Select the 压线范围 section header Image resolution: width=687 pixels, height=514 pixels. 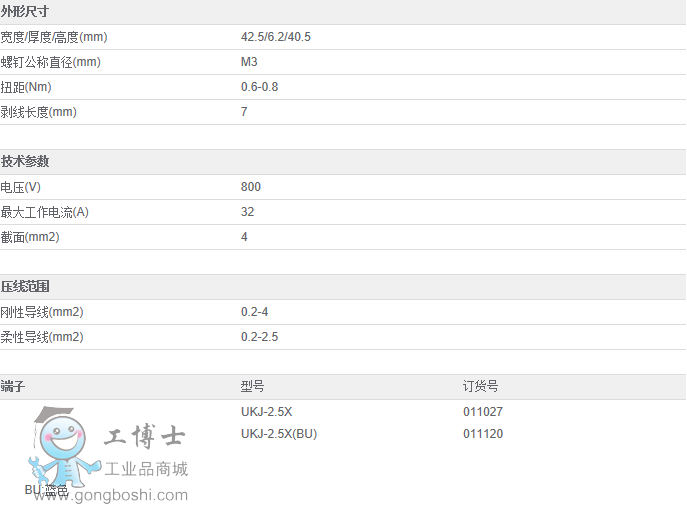(25, 286)
